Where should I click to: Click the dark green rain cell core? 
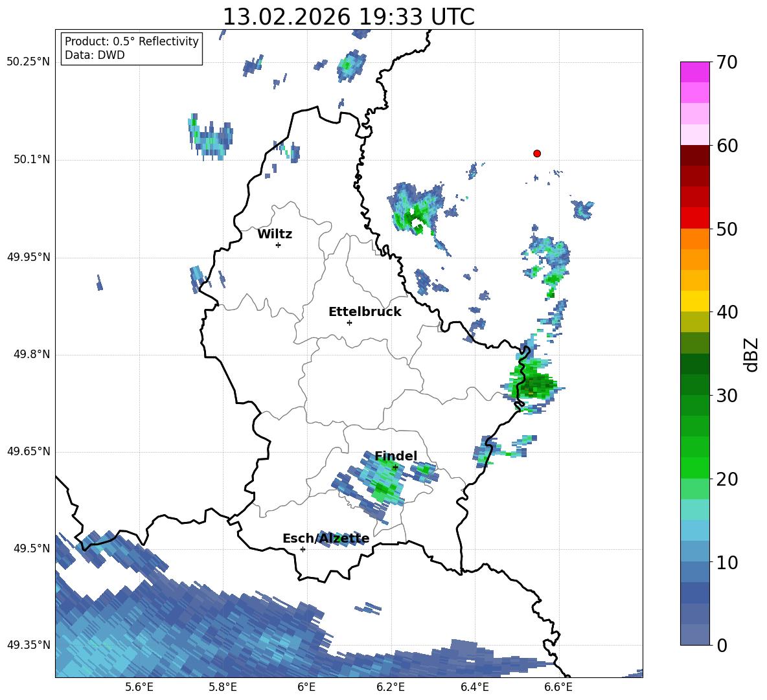pos(536,384)
